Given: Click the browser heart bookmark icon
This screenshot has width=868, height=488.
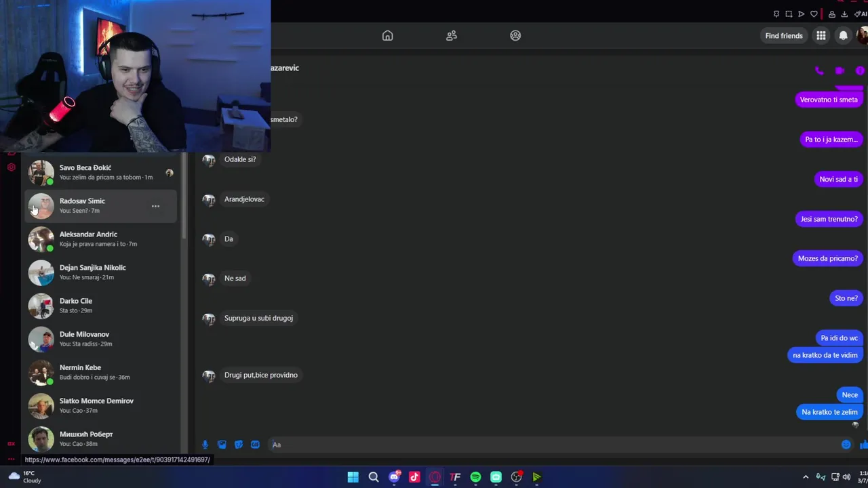Looking at the screenshot, I should click(x=814, y=14).
